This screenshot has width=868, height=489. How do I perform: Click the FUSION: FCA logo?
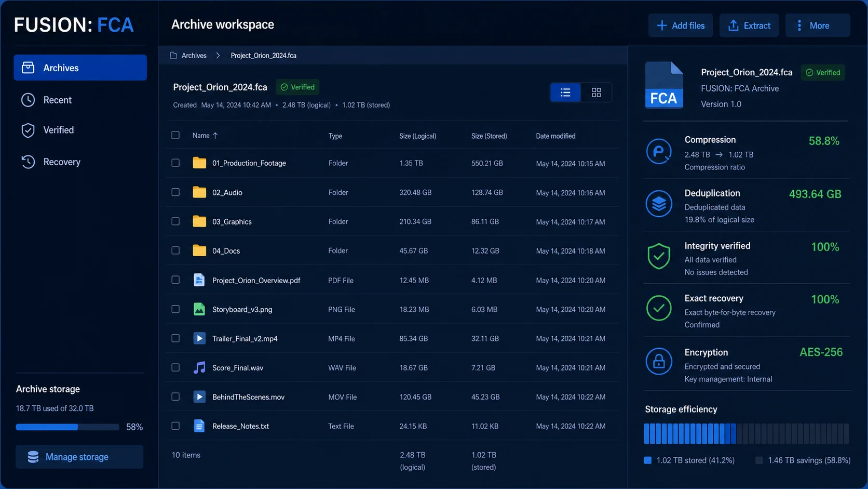[x=74, y=24]
